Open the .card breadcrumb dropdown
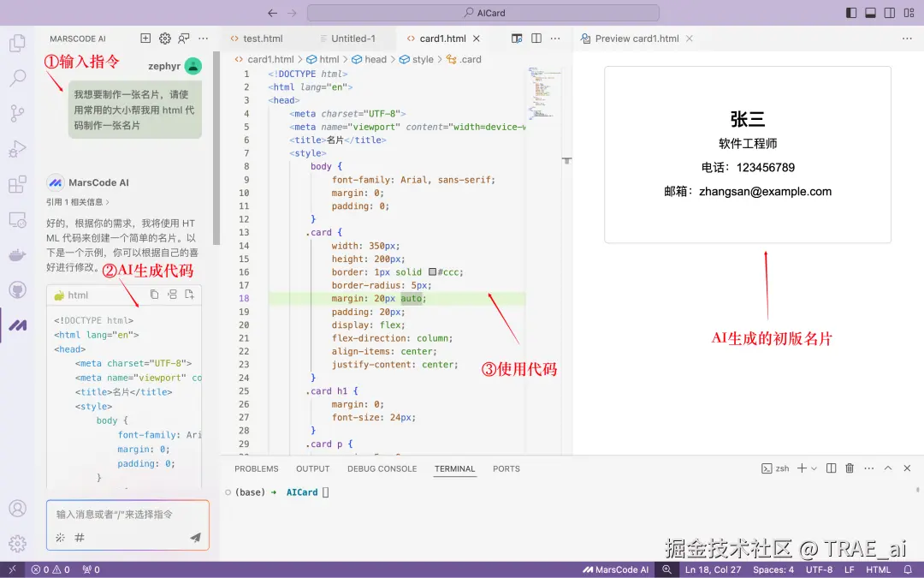924x578 pixels. click(464, 59)
